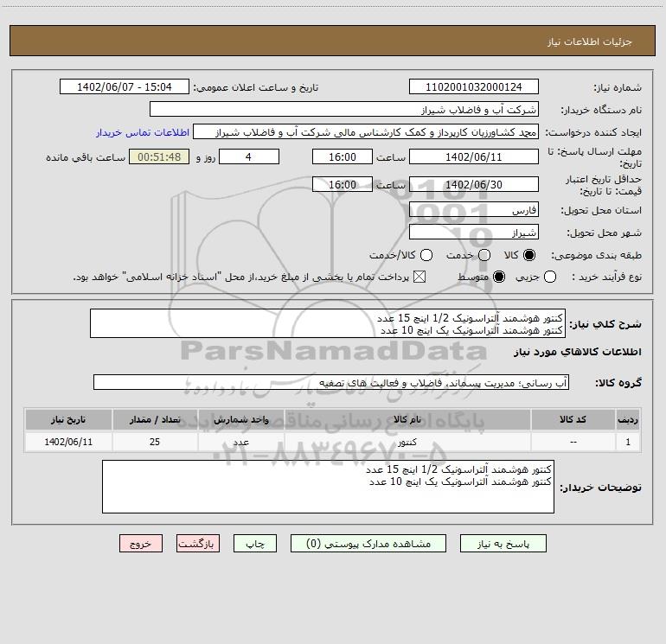Click the days remaining field showing 4

pos(249,156)
